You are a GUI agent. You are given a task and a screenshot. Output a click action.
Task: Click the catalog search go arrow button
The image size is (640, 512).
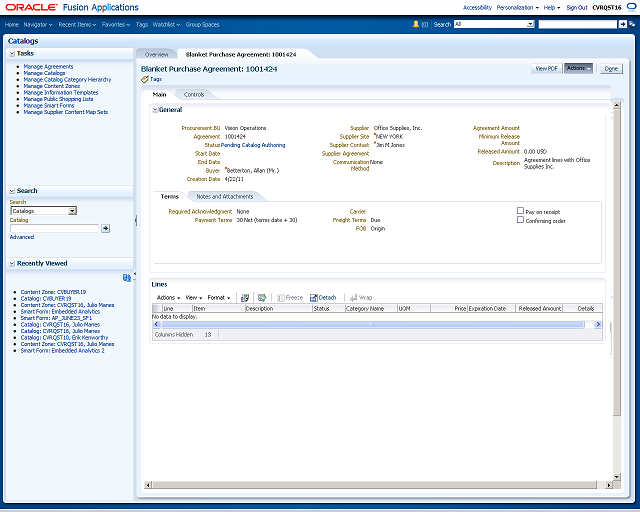[105, 228]
